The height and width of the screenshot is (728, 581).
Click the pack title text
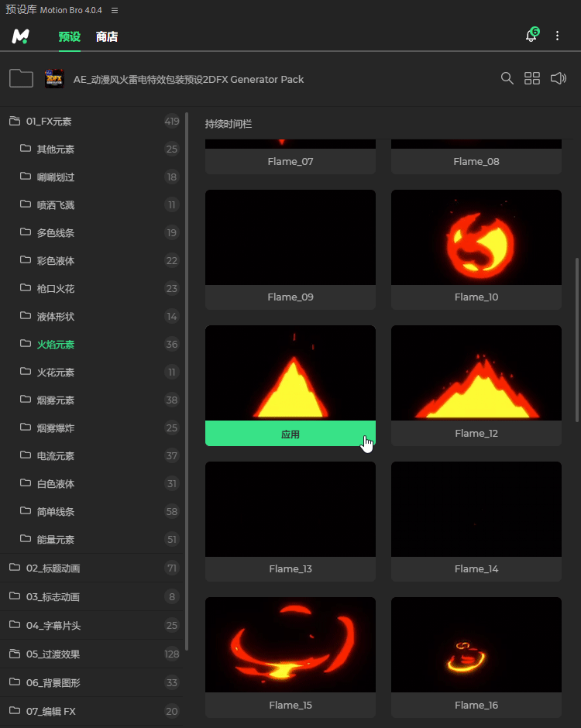[x=188, y=80]
